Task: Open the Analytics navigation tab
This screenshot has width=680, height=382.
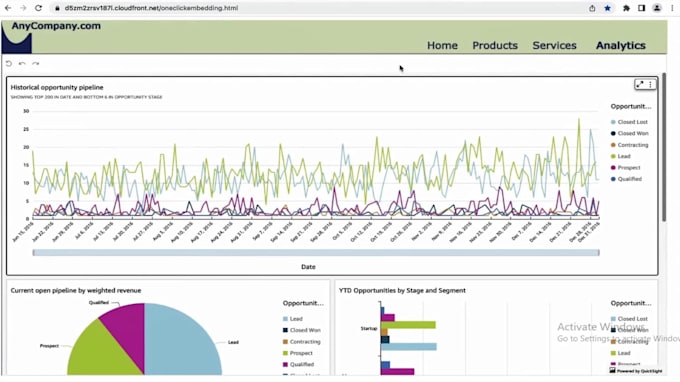Action: (x=621, y=45)
